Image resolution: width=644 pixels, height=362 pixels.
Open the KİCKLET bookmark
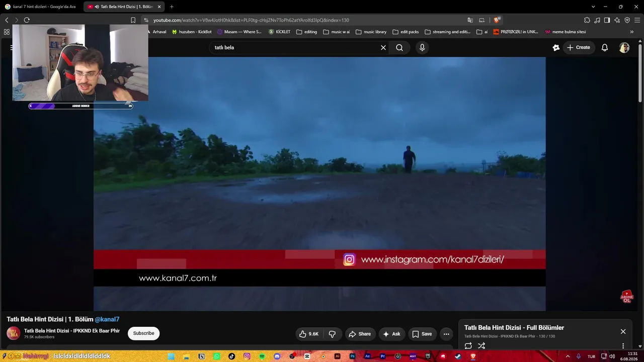pos(280,32)
